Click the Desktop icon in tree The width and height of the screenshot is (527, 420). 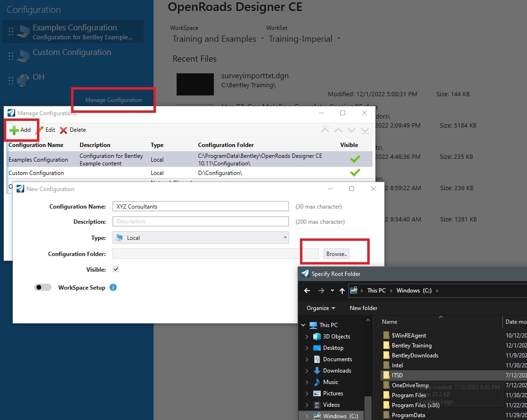[317, 347]
